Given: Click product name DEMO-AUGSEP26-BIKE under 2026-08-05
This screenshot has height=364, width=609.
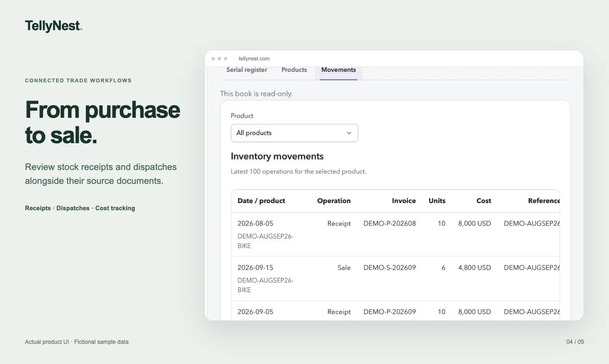Looking at the screenshot, I should tap(265, 241).
